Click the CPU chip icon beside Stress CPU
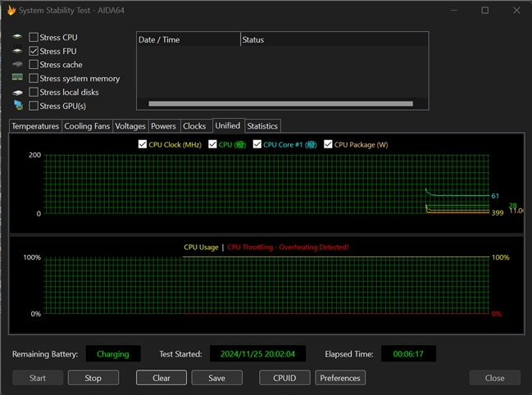Screen dimensions: 532x395 pyautogui.click(x=17, y=37)
